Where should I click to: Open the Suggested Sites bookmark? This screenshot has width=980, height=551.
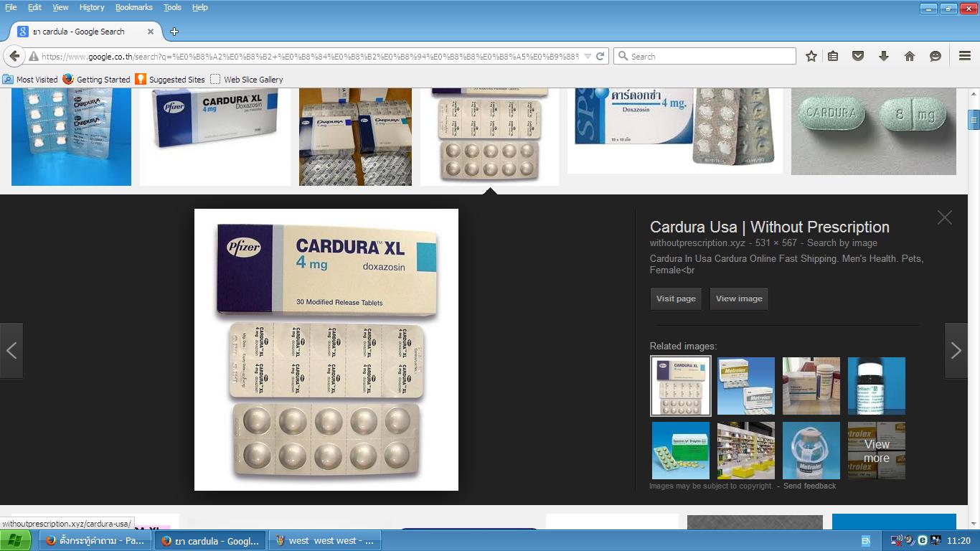click(170, 80)
